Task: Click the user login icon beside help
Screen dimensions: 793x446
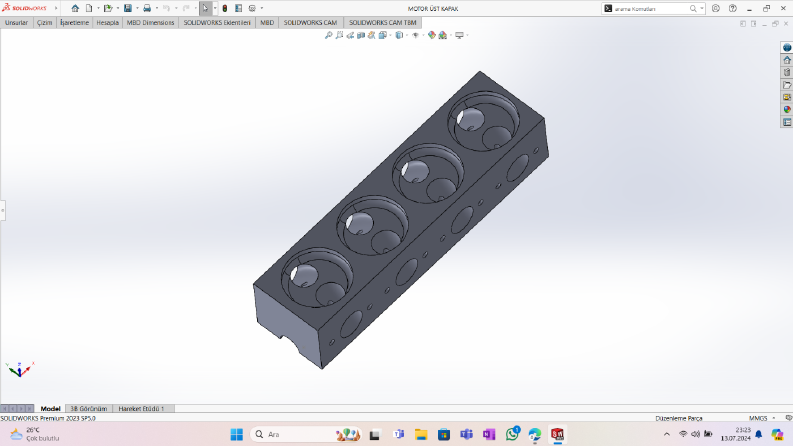Action: (x=716, y=8)
